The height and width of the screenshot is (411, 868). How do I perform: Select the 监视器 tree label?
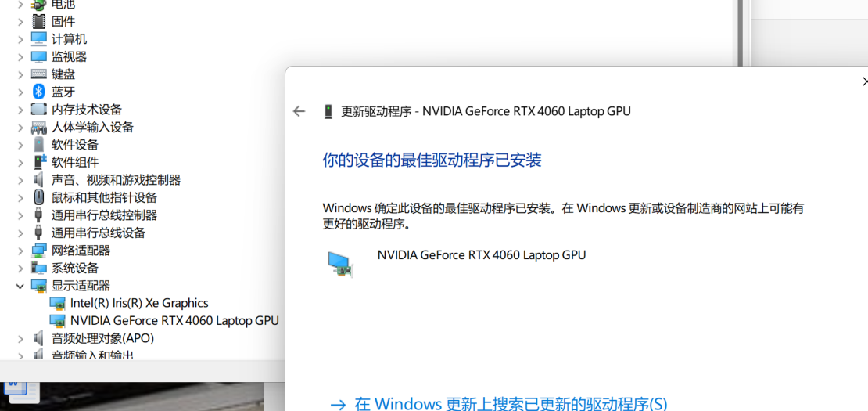[x=69, y=56]
